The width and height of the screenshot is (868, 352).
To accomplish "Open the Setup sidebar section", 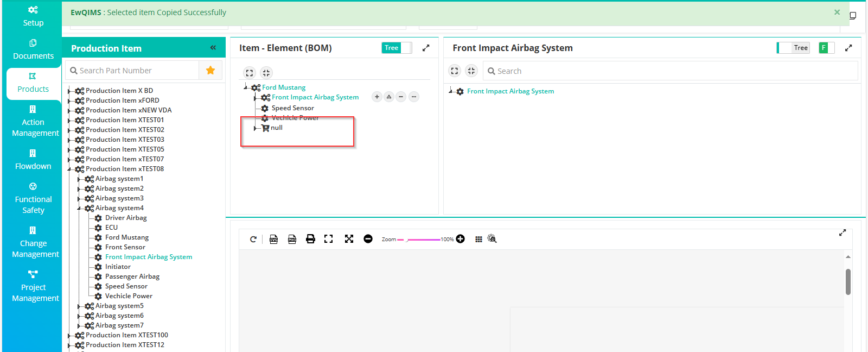I will point(33,16).
